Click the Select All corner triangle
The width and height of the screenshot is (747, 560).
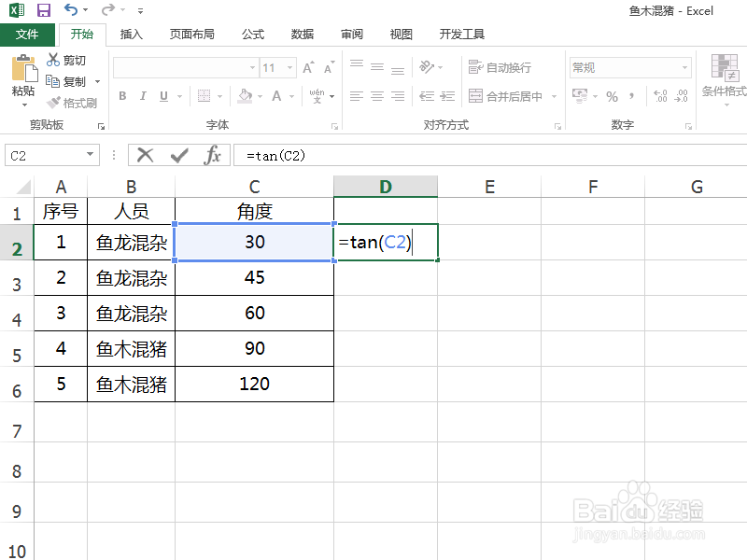pos(22,187)
